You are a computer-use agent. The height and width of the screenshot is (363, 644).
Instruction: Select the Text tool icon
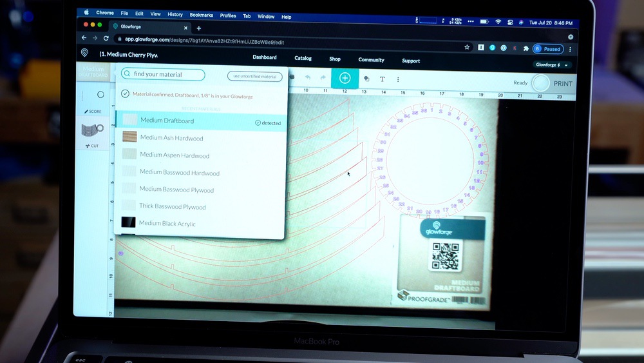382,79
